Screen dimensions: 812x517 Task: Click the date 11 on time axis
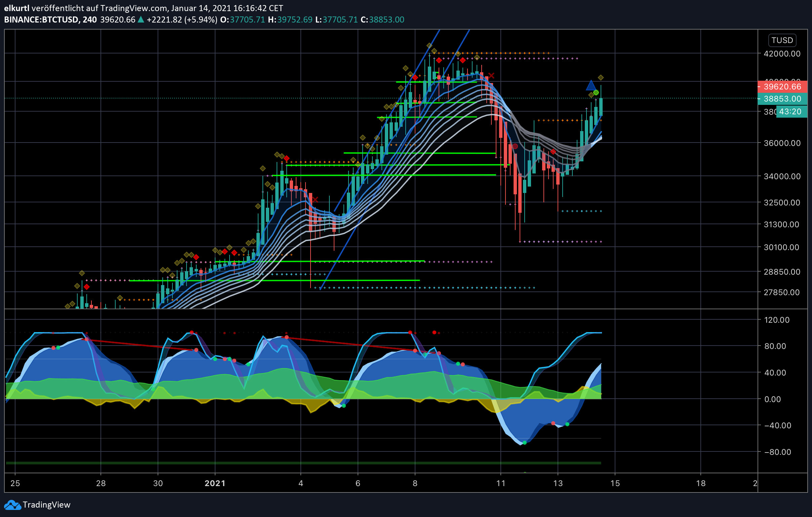pyautogui.click(x=501, y=484)
